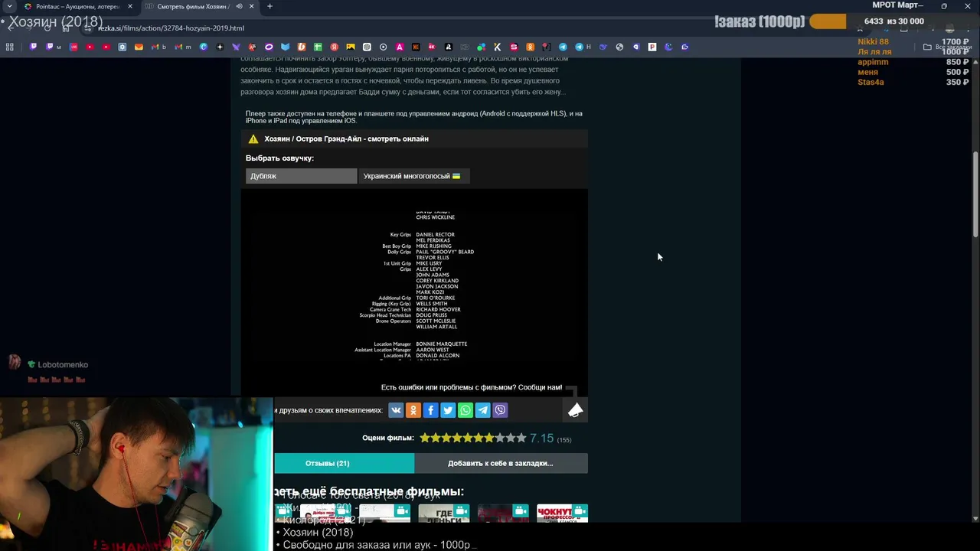The width and height of the screenshot is (980, 551).
Task: Share the film via VK icon
Action: click(396, 410)
